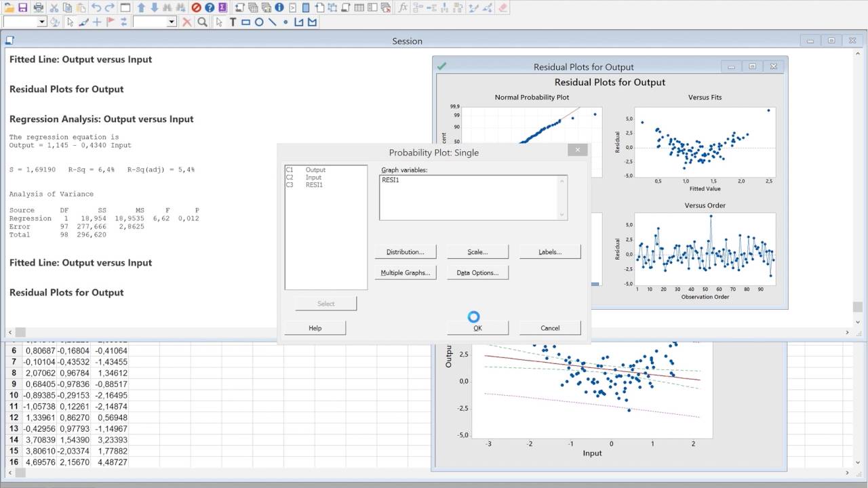Viewport: 868px width, 488px height.
Task: Click the Multiple Graphs... button
Action: [406, 272]
